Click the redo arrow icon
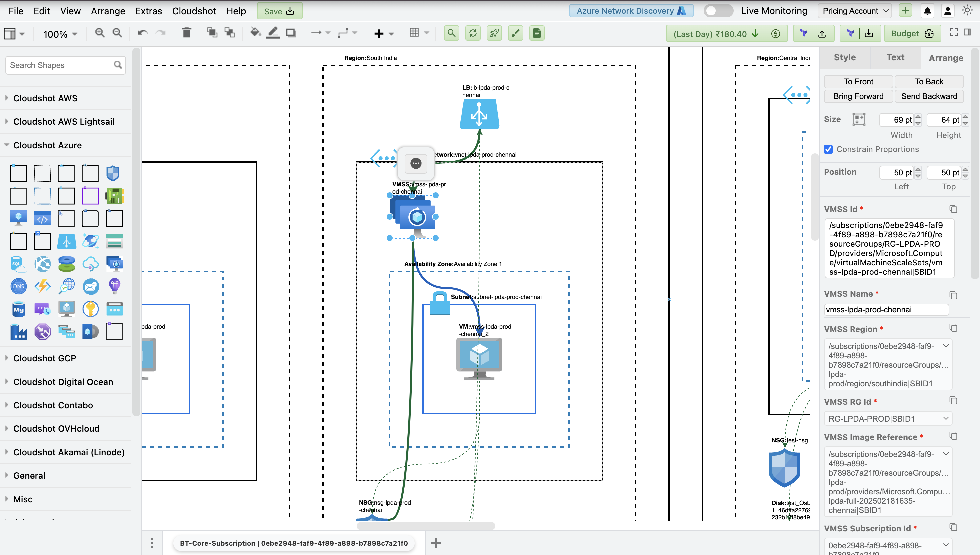 161,33
